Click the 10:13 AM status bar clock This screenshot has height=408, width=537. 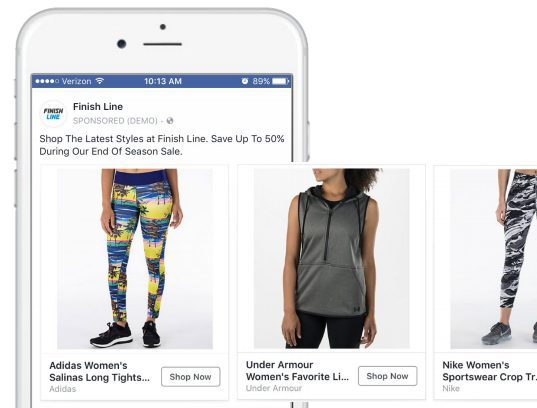click(163, 81)
